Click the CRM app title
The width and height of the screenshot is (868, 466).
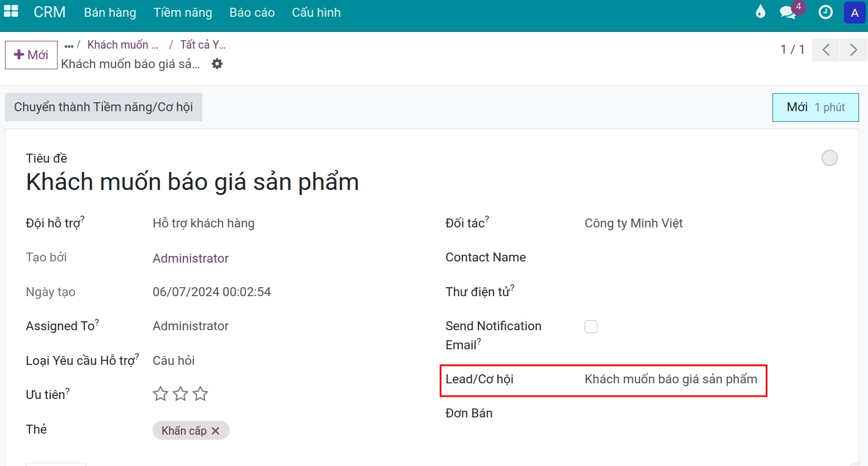pos(50,12)
